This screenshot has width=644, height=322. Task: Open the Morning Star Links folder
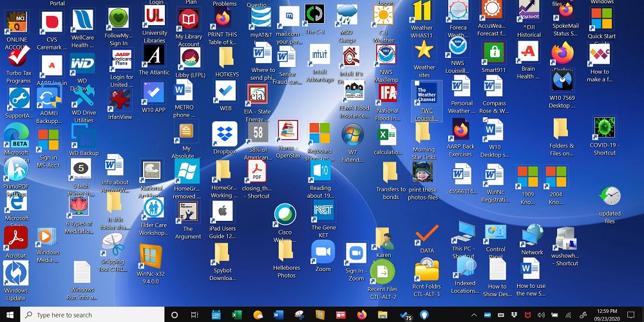pyautogui.click(x=422, y=133)
